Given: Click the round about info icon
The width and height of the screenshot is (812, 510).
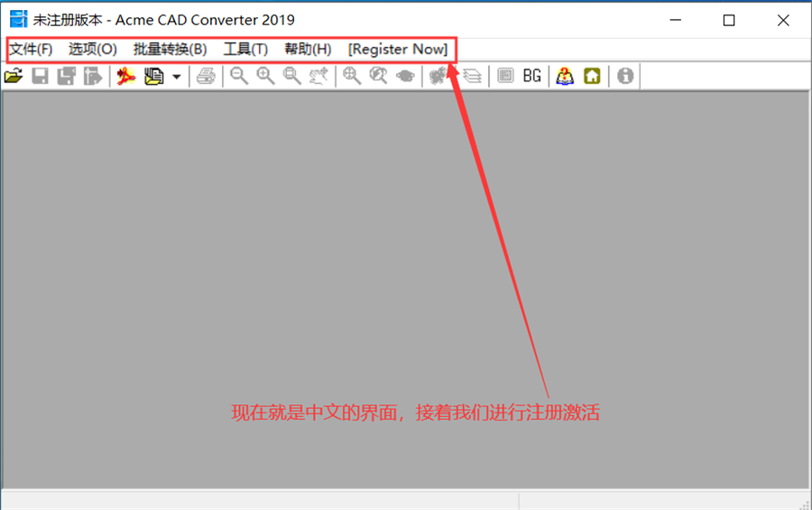Looking at the screenshot, I should pos(625,76).
